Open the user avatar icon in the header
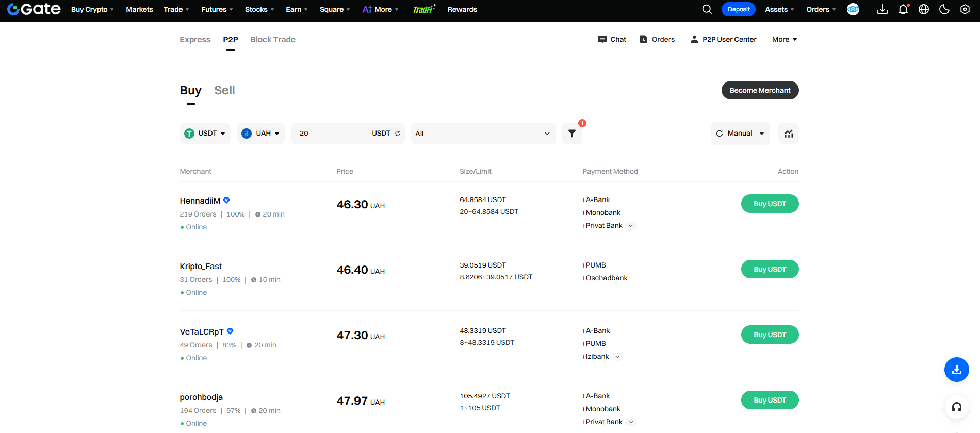The height and width of the screenshot is (433, 980). (853, 9)
